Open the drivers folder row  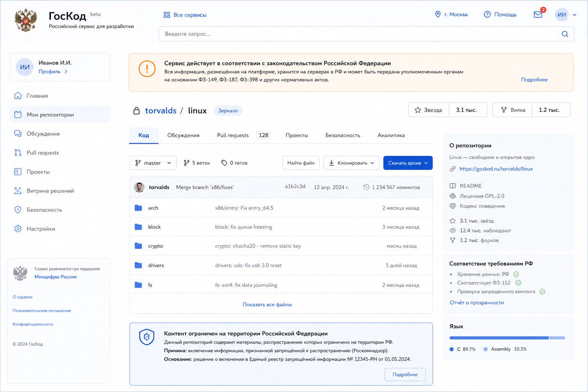(x=281, y=265)
